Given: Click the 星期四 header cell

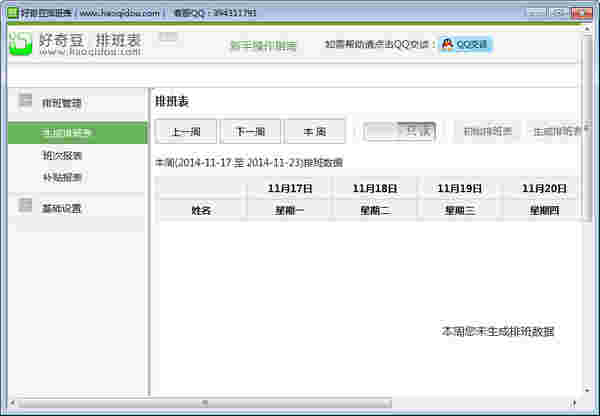Looking at the screenshot, I should coord(544,210).
